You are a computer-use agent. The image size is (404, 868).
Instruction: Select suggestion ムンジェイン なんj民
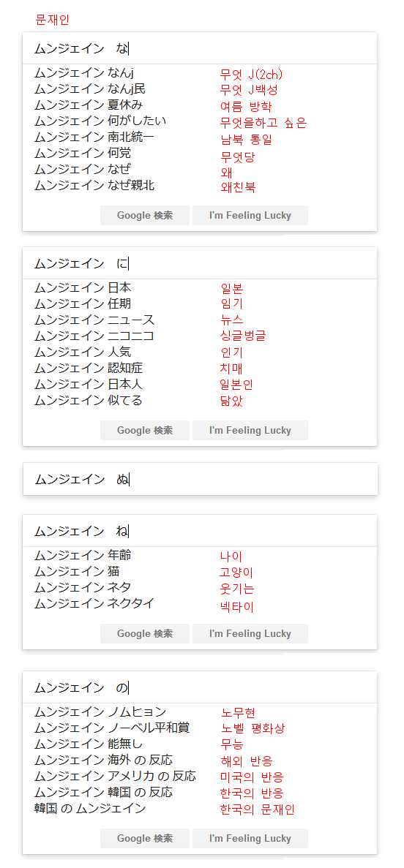click(90, 88)
